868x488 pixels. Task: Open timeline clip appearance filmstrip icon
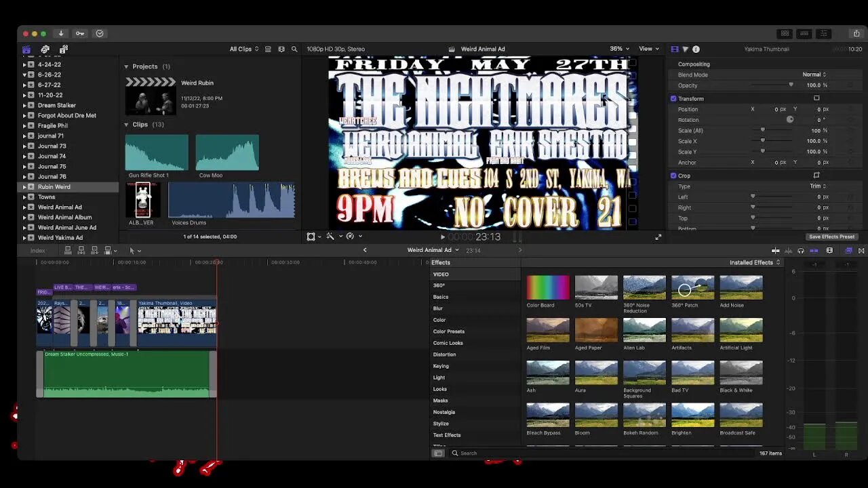coord(829,251)
